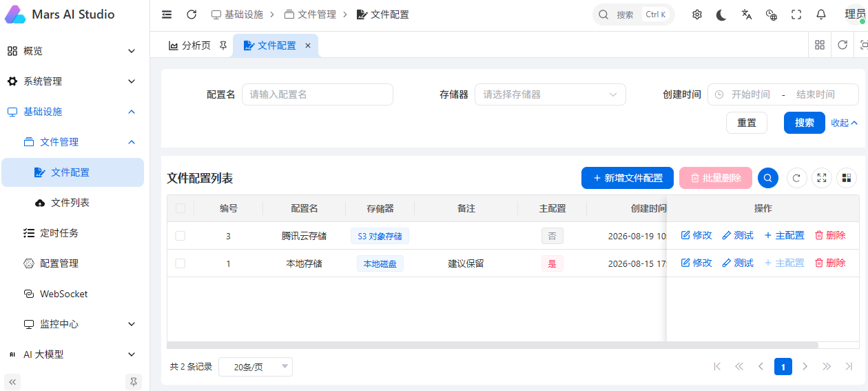Open WebSocket in sidebar

72,294
